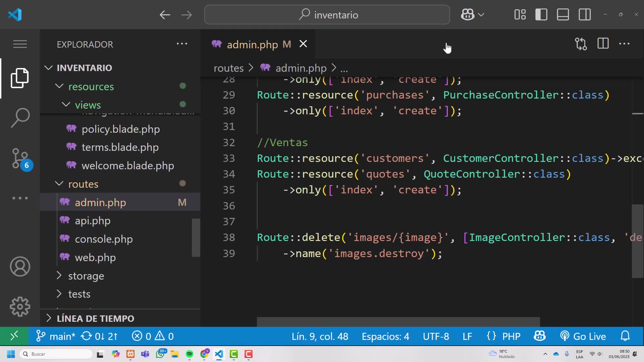Open the Accounts menu icon
Viewport: 644px width, 362px height.
click(x=20, y=267)
